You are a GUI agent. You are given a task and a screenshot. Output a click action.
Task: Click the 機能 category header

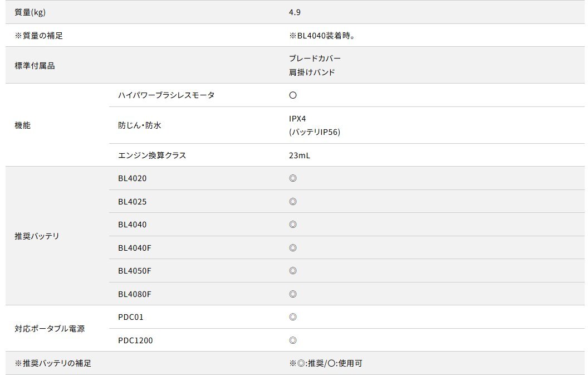point(22,125)
